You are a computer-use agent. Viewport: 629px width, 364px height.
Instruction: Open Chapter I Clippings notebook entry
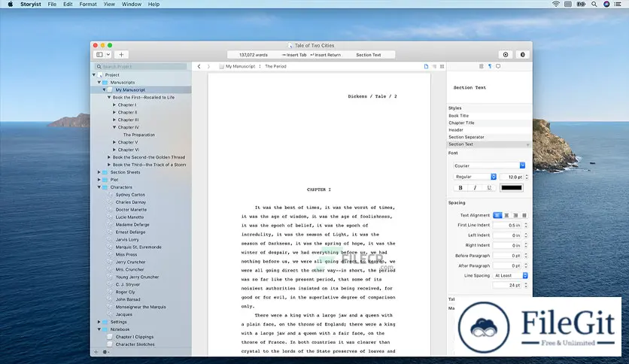tap(135, 337)
